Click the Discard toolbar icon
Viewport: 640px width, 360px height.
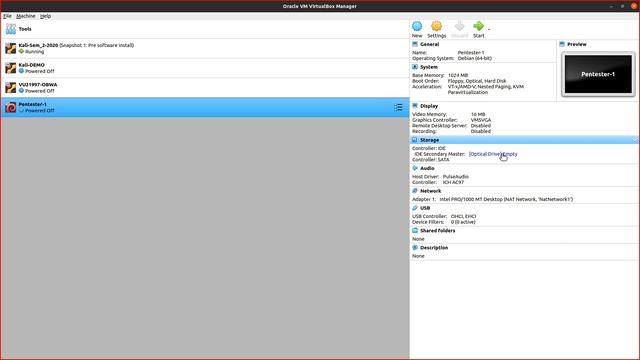459,27
